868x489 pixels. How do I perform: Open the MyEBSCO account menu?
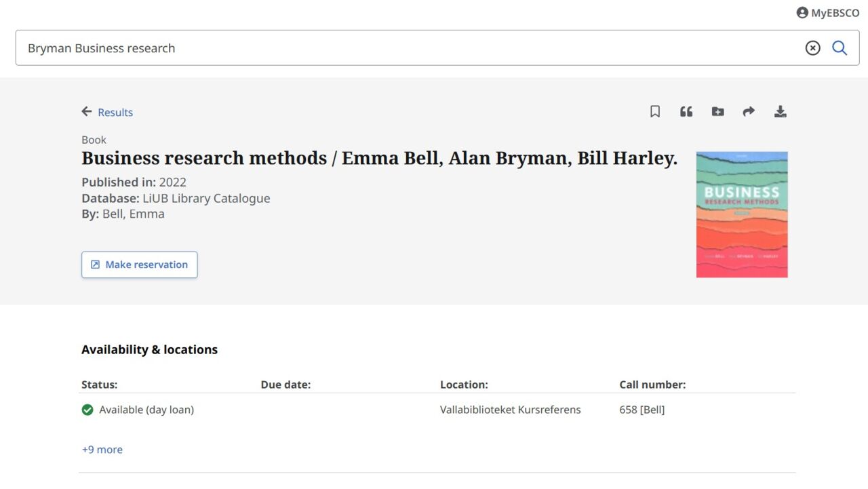[827, 12]
